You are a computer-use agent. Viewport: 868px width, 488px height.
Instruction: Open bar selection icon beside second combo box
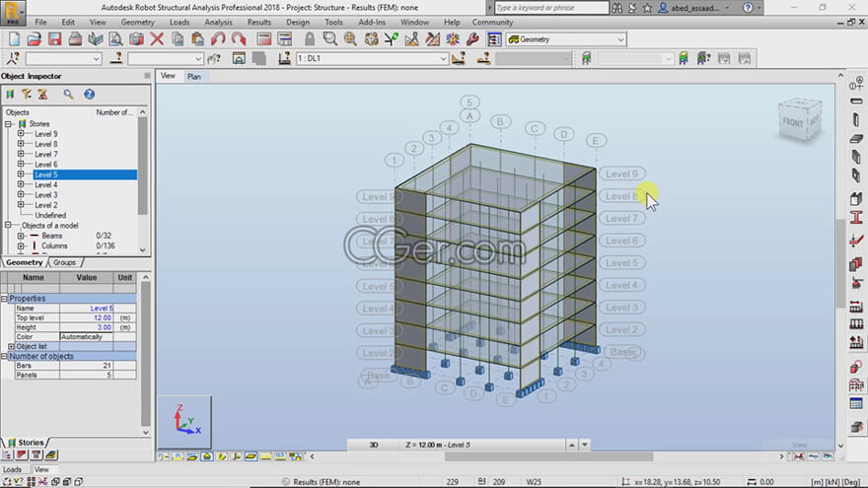[116, 58]
